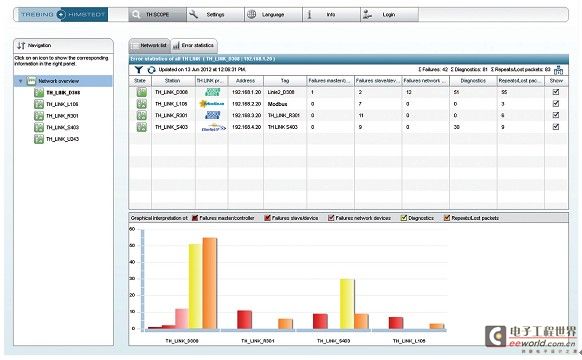Viewport: 582px width, 360px height.
Task: Open the Info menu
Action: tap(331, 14)
